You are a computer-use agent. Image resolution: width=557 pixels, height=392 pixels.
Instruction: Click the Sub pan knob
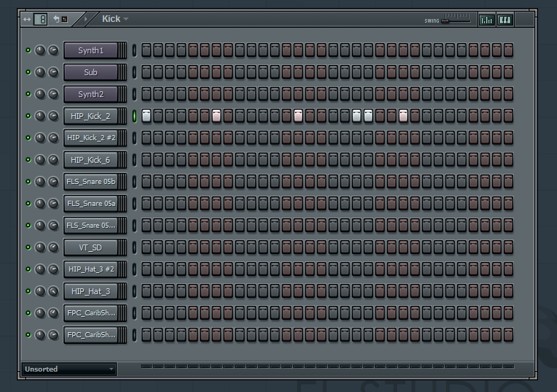pyautogui.click(x=40, y=72)
